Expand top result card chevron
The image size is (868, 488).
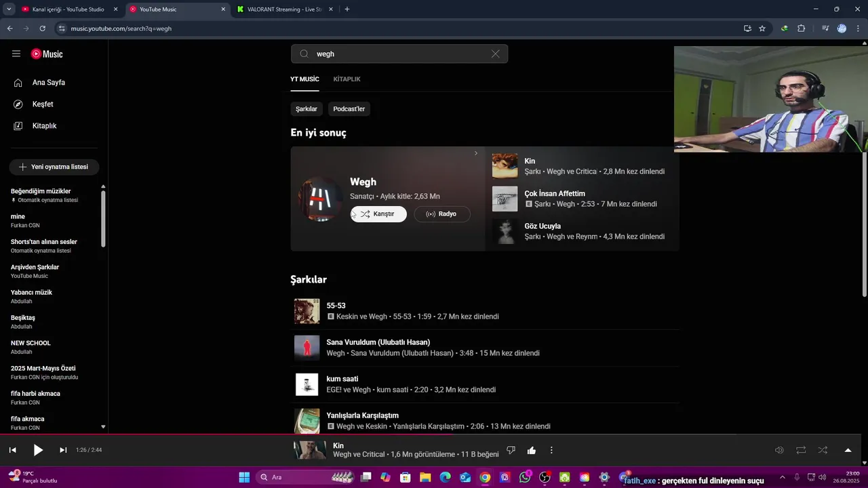click(x=476, y=153)
